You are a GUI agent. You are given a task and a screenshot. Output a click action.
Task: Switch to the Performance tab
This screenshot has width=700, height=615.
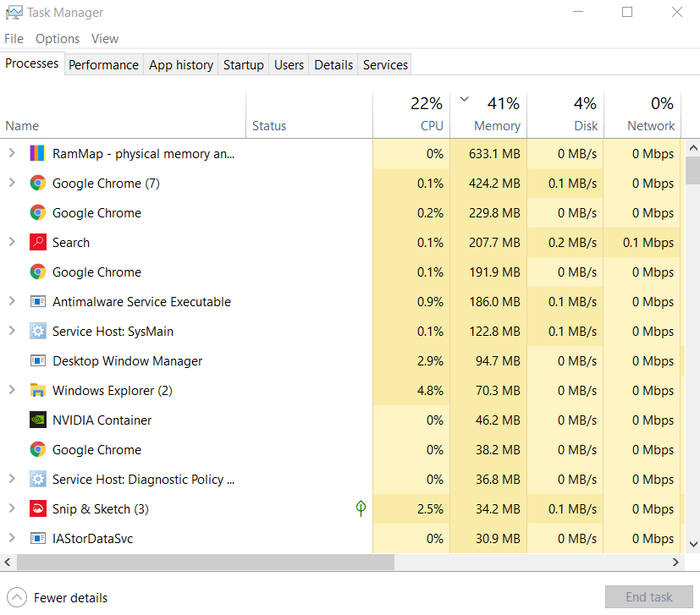pyautogui.click(x=103, y=65)
